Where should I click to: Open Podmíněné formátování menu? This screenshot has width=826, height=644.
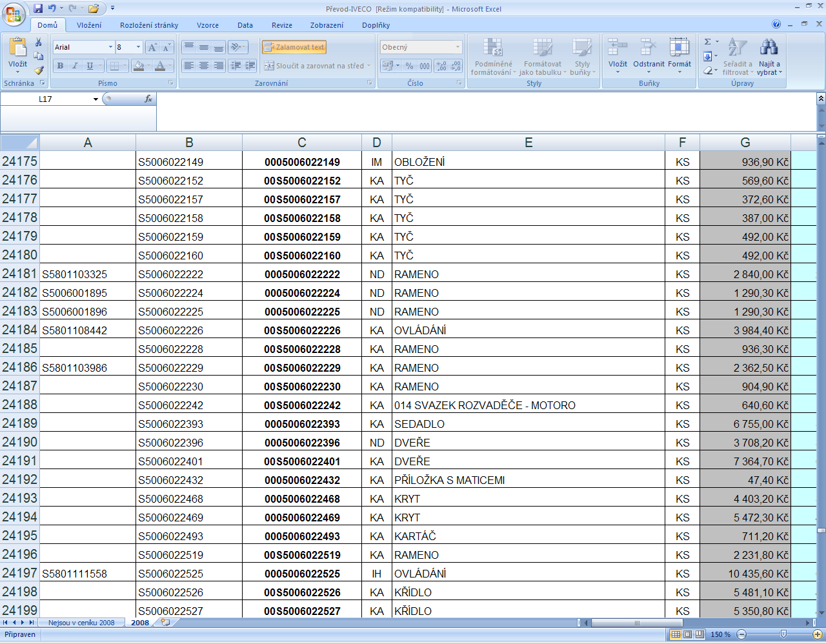tap(494, 56)
